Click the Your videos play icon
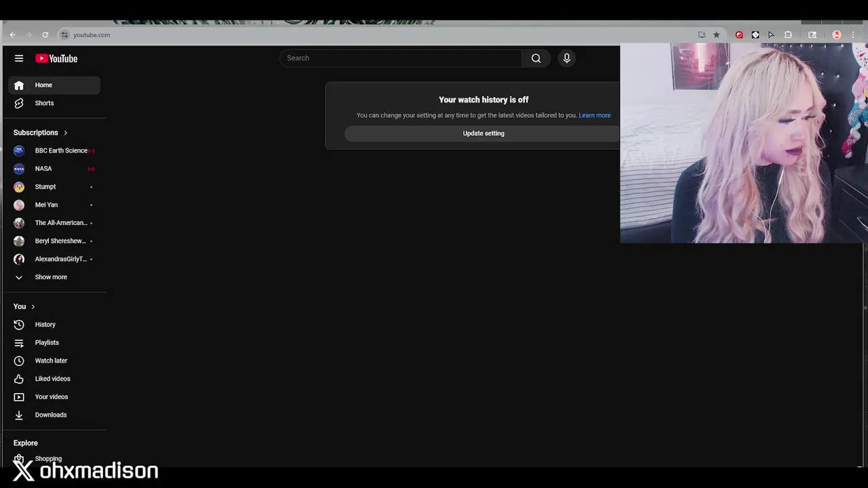Viewport: 868px width, 488px height. tap(19, 397)
